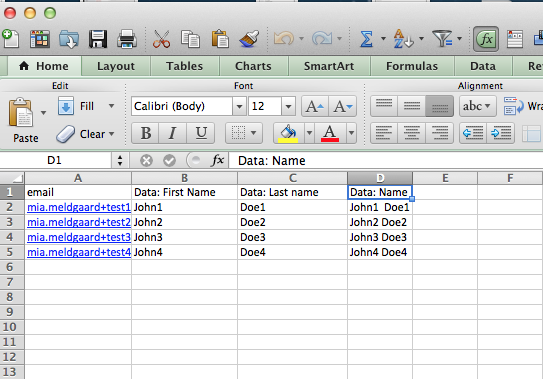The width and height of the screenshot is (543, 379).
Task: Switch to the Formulas tab
Action: [x=412, y=66]
